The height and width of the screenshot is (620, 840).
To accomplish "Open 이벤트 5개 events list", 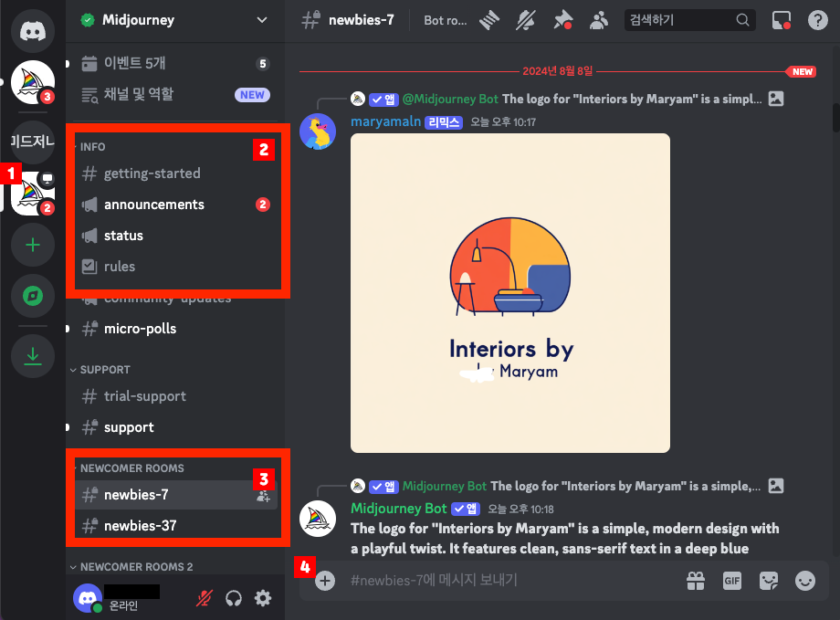I will tap(175, 63).
